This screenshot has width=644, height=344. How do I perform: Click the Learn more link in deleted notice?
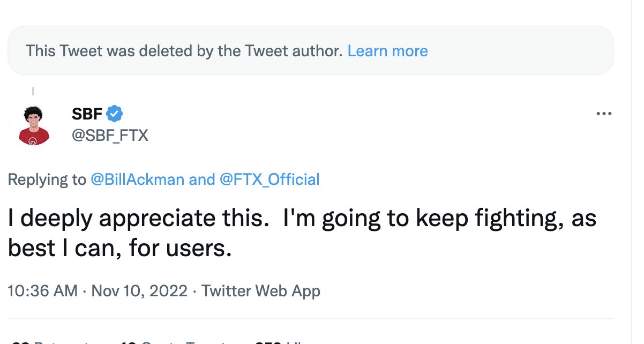click(387, 51)
